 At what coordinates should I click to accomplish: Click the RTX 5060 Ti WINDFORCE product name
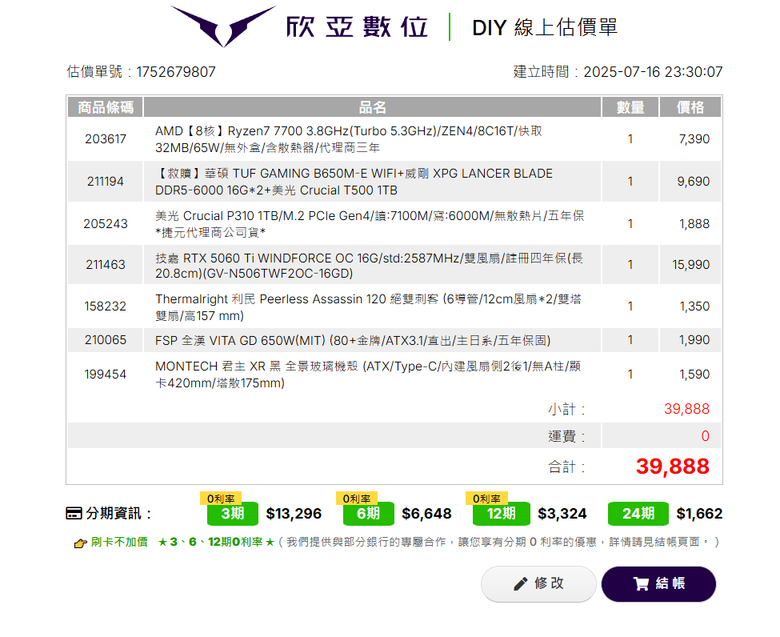coord(369,266)
